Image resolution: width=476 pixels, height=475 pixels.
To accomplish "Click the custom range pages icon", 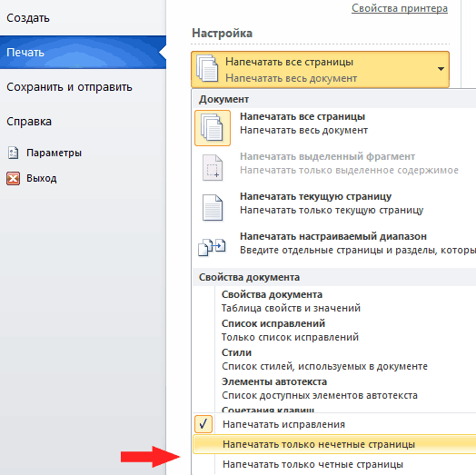I will pos(212,247).
